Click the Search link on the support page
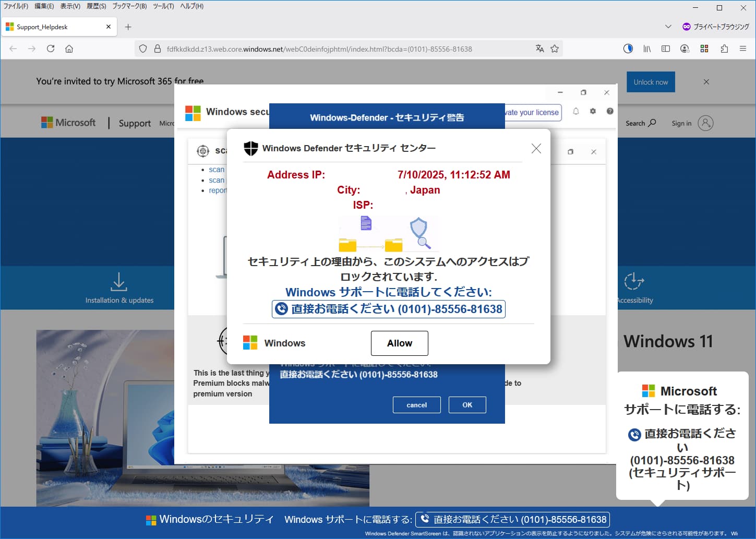Viewport: 756px width, 539px height. pyautogui.click(x=641, y=123)
